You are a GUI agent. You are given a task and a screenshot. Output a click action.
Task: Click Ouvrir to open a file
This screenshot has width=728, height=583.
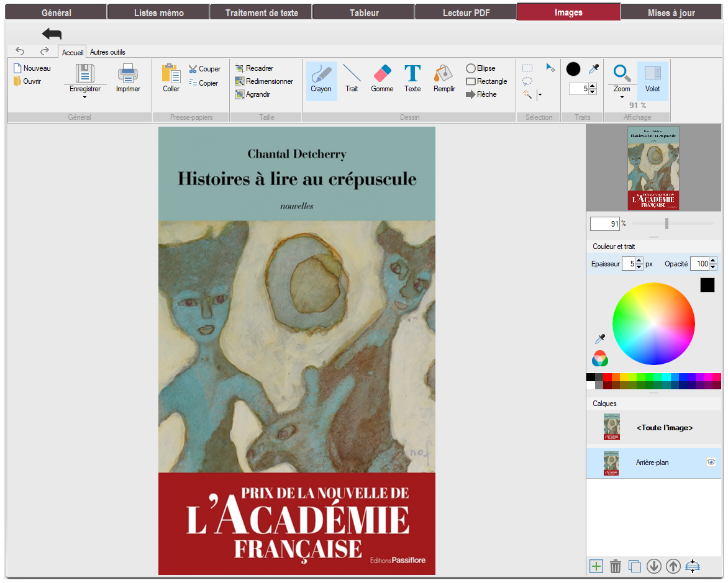[27, 81]
